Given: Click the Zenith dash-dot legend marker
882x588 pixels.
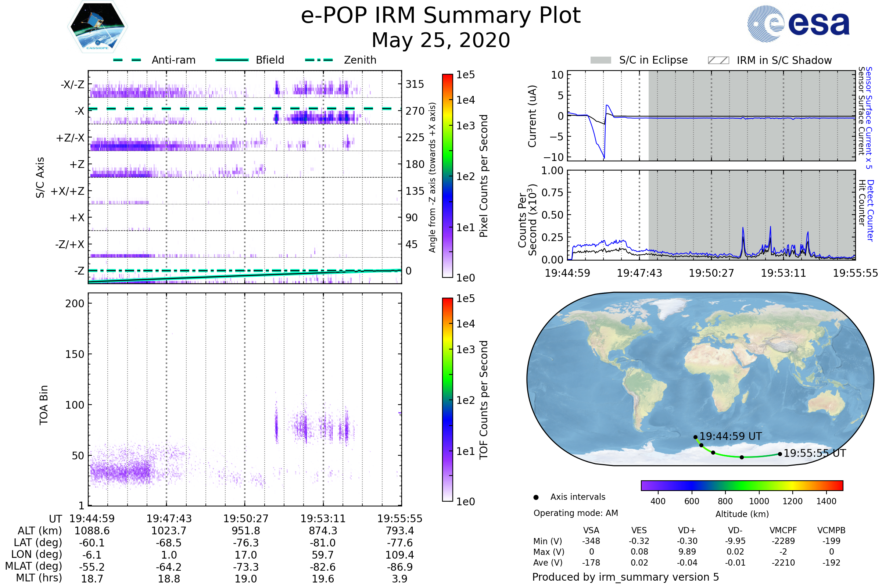Looking at the screenshot, I should (x=319, y=60).
